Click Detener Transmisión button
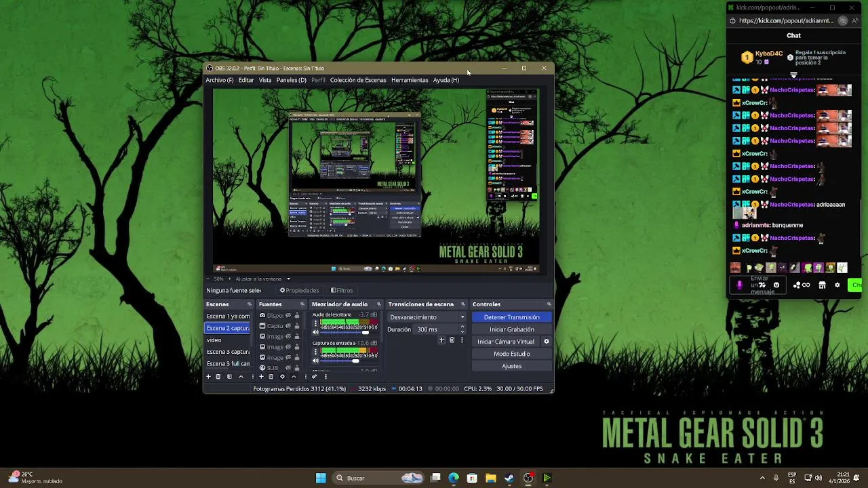Image resolution: width=868 pixels, height=488 pixels. pos(512,317)
